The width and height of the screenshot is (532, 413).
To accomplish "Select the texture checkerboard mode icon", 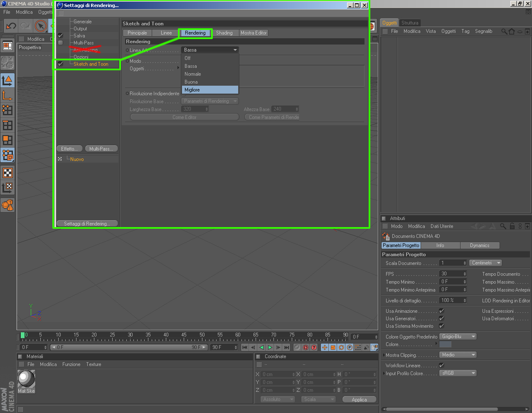I will [7, 173].
